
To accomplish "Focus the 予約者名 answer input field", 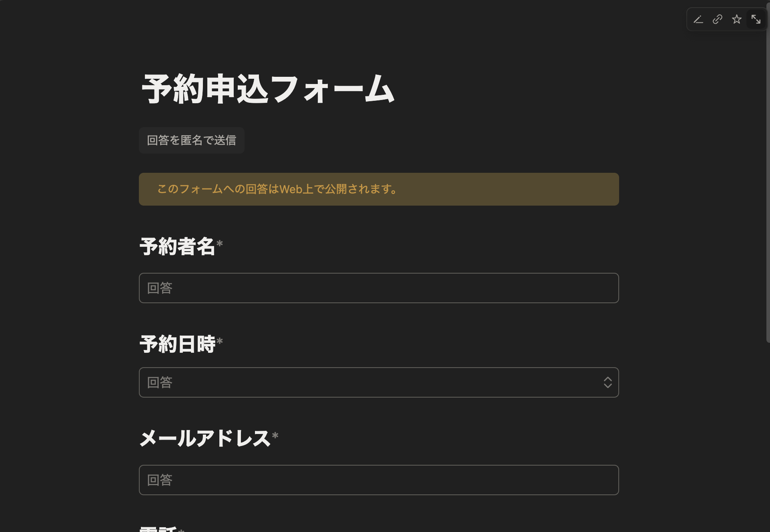I will 379,288.
